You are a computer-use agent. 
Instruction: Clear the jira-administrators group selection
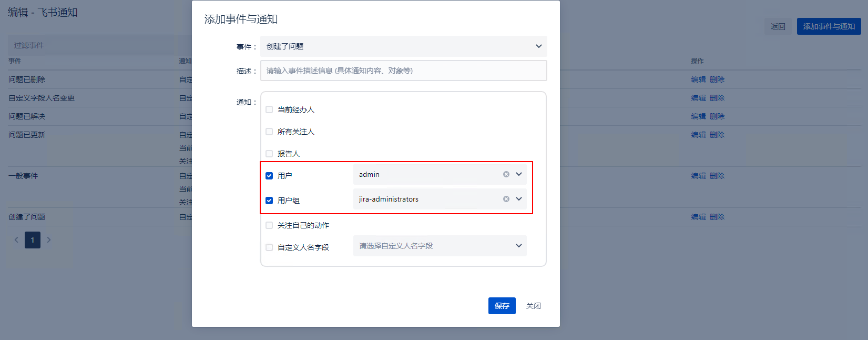click(x=506, y=199)
